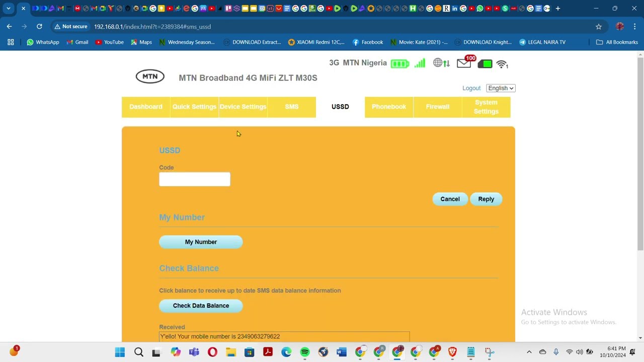Open the Firewall tab
644x362 pixels.
point(438,107)
